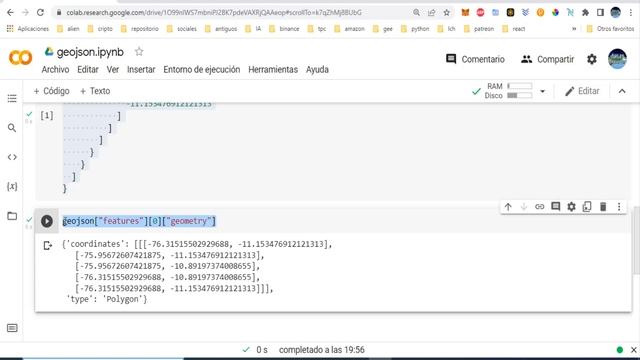This screenshot has width=640, height=360.
Task: Click the code geojson["features"][0]["geometry"]
Action: coord(139,221)
